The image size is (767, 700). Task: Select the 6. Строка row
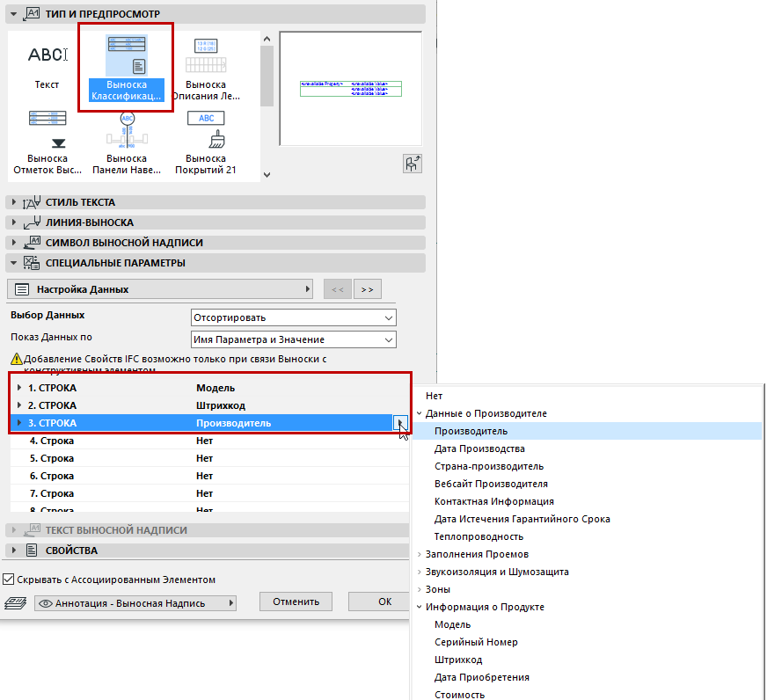209,476
